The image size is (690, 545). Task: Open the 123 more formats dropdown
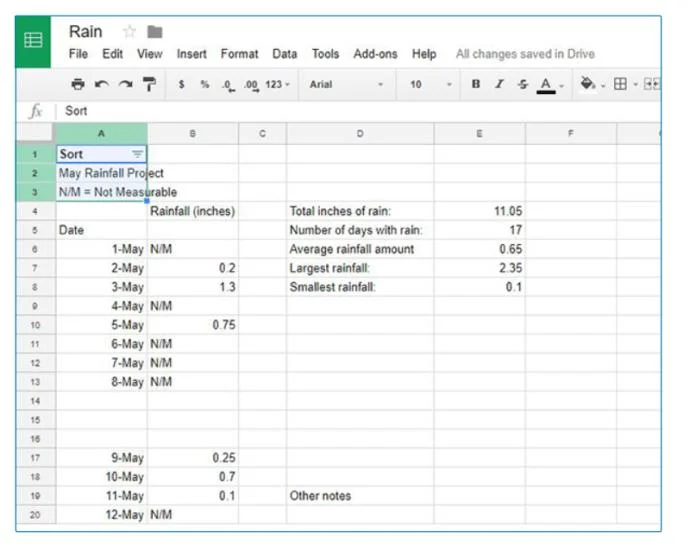click(277, 84)
